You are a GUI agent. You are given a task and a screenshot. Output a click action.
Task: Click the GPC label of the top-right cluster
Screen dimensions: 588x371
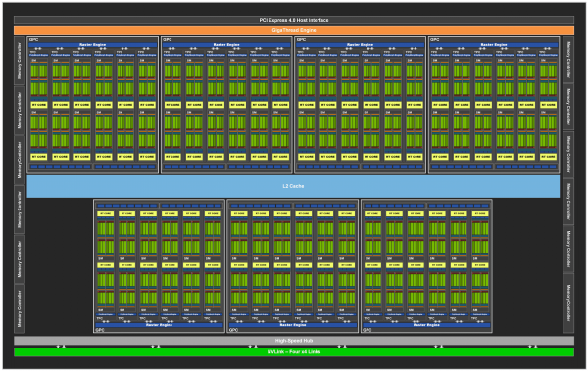click(x=434, y=39)
